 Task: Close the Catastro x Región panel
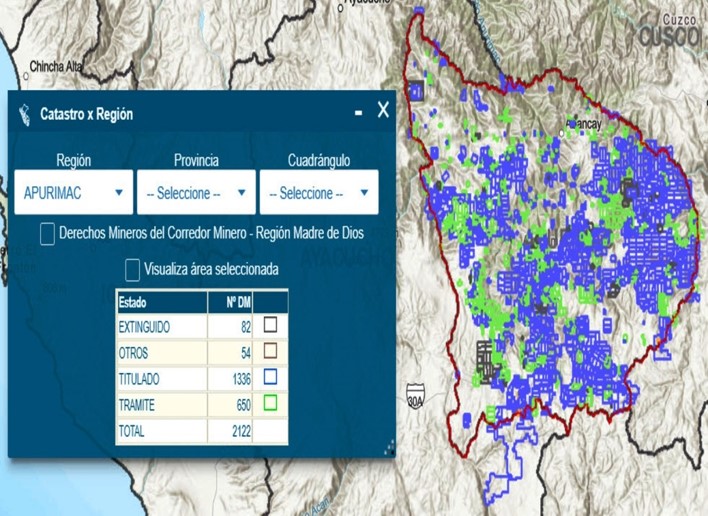(382, 111)
